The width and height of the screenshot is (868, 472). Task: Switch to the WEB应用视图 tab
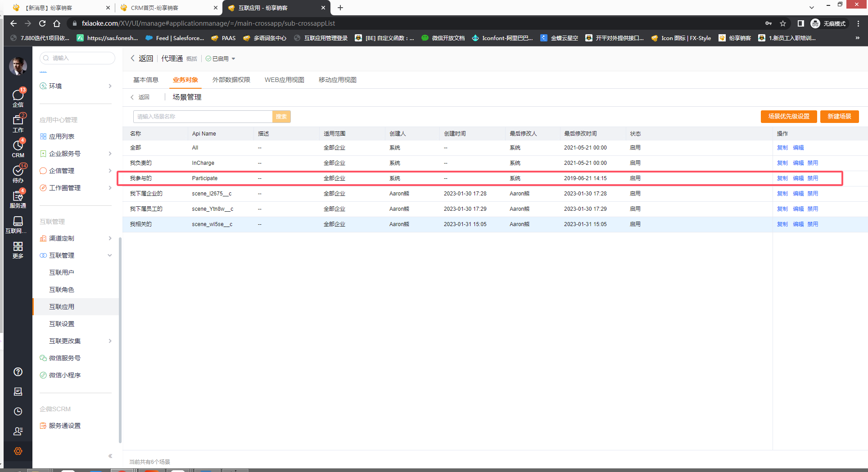click(284, 80)
